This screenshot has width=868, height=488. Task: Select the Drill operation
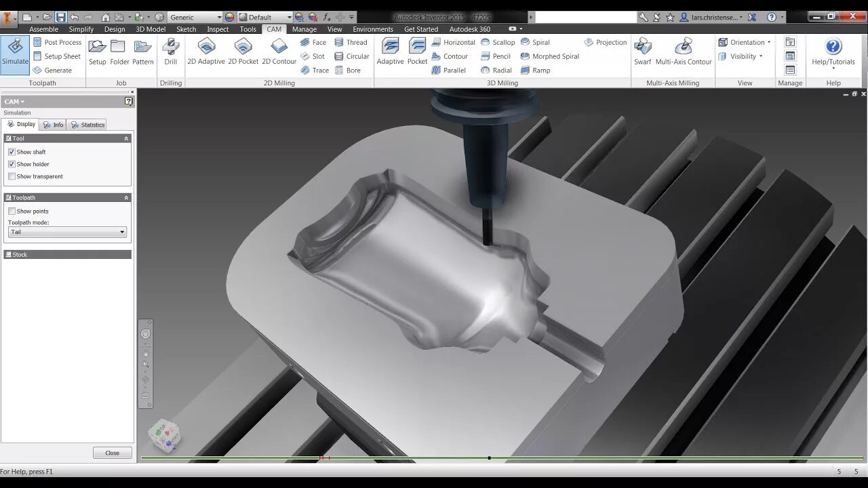(171, 53)
